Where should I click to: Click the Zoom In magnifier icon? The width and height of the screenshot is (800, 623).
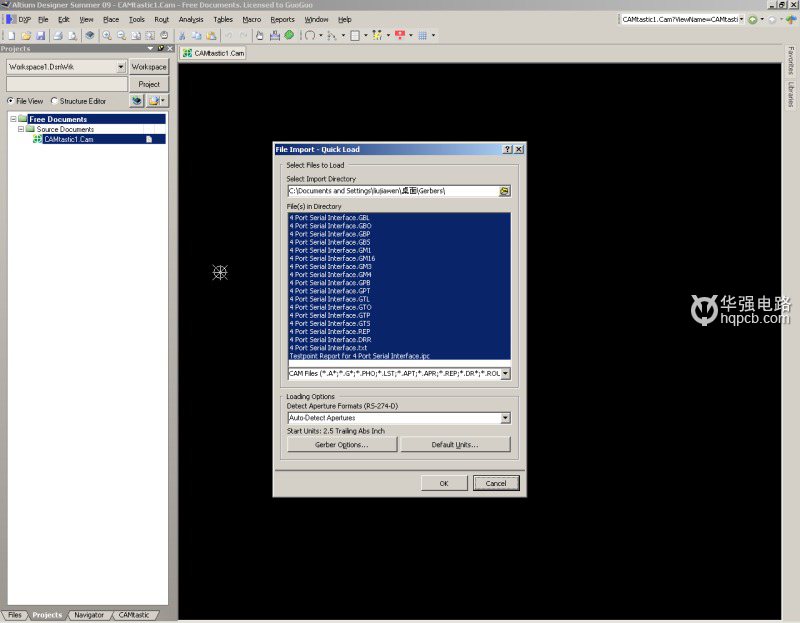pyautogui.click(x=107, y=35)
